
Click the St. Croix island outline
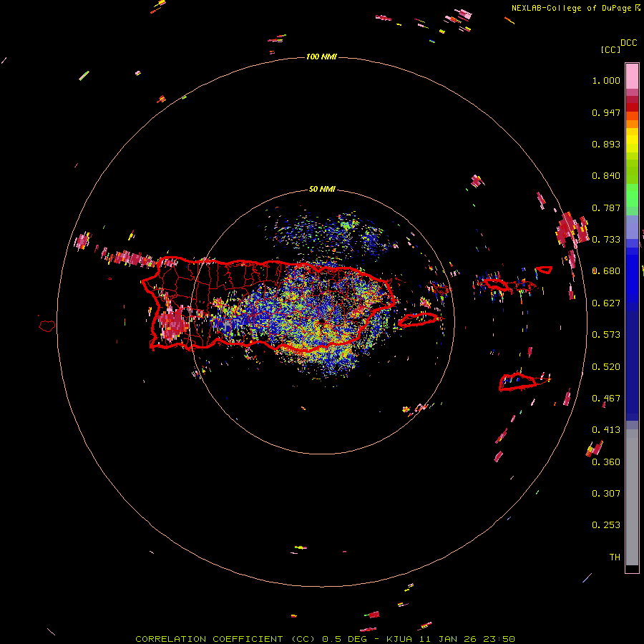pos(524,381)
